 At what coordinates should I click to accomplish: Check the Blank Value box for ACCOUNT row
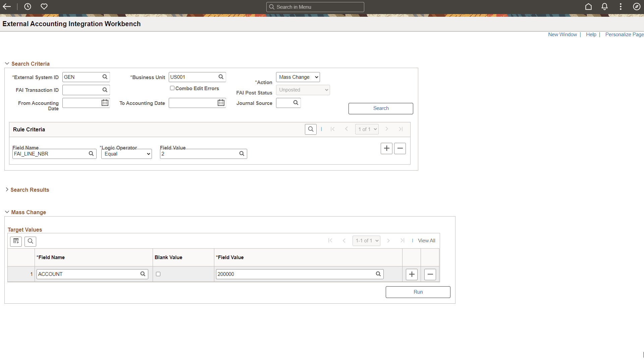158,274
